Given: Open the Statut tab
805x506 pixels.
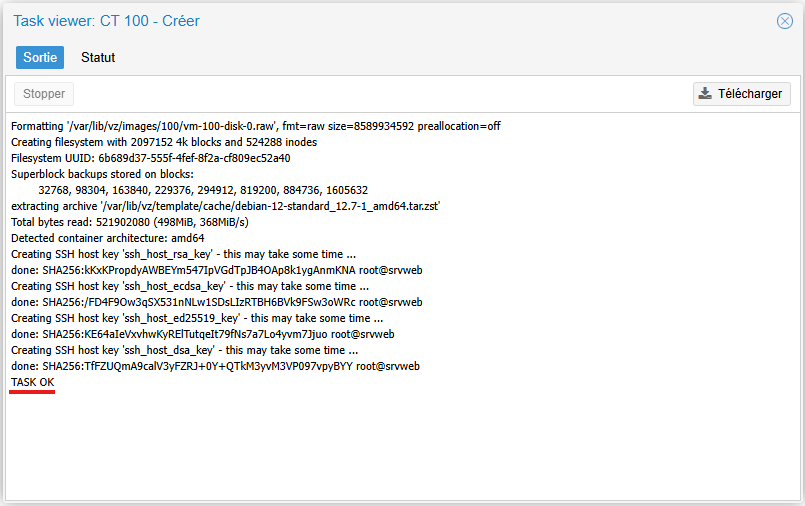Looking at the screenshot, I should click(x=98, y=57).
